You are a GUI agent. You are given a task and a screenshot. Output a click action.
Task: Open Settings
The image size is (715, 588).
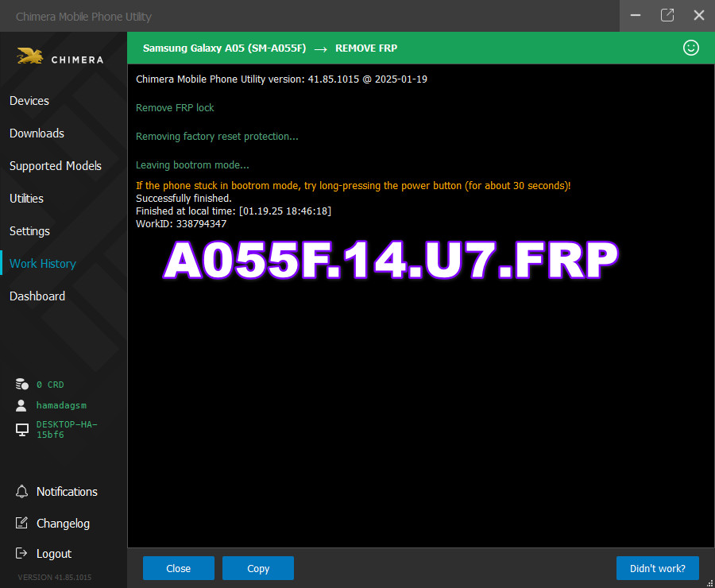click(29, 231)
